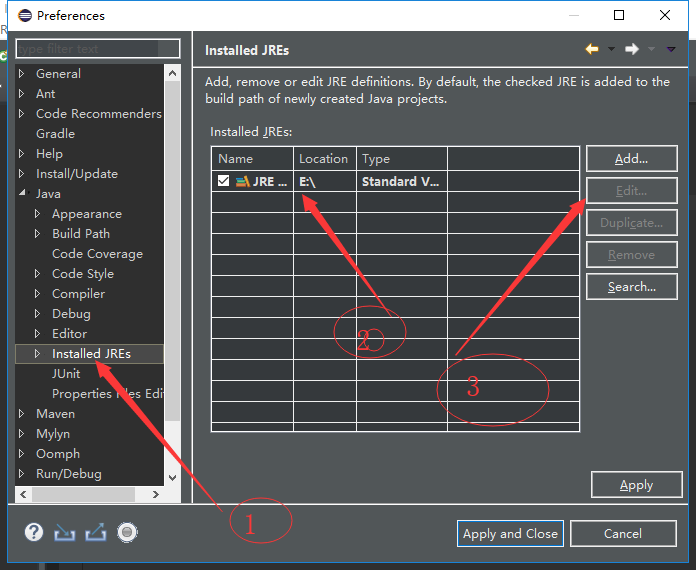696x570 pixels.
Task: Select the Maven preferences label
Action: [55, 414]
